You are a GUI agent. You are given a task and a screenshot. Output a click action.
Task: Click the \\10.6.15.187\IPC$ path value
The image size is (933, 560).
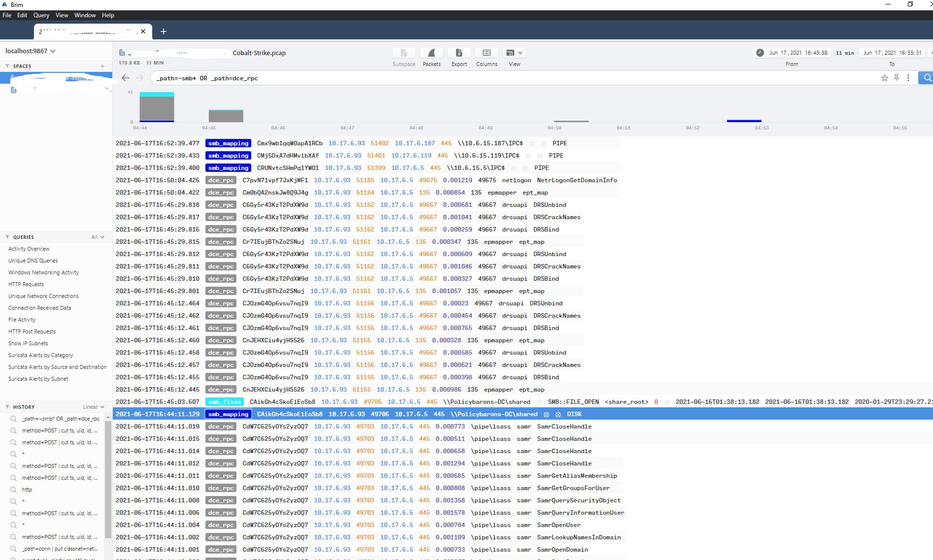click(x=490, y=143)
